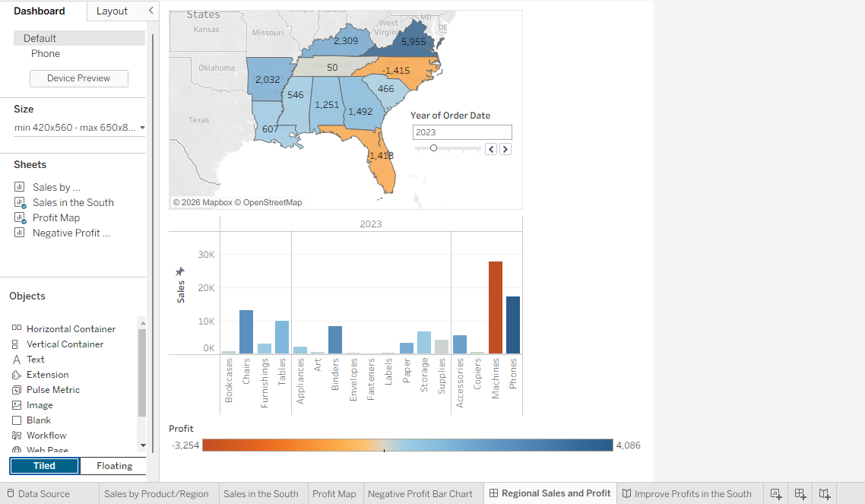Click the Year of Order Date slider handle
865x504 pixels.
click(x=433, y=147)
